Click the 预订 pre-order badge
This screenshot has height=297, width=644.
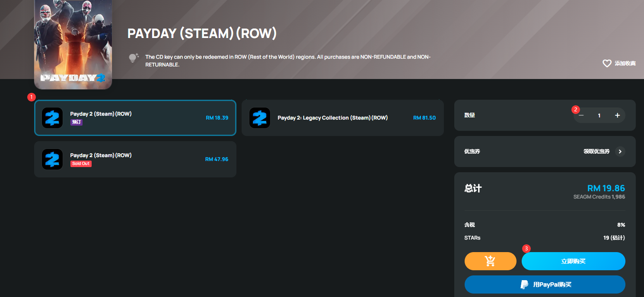pyautogui.click(x=77, y=122)
